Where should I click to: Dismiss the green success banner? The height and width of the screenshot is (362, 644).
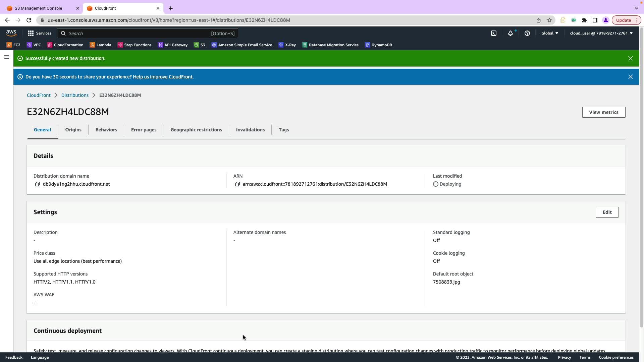[x=630, y=58]
